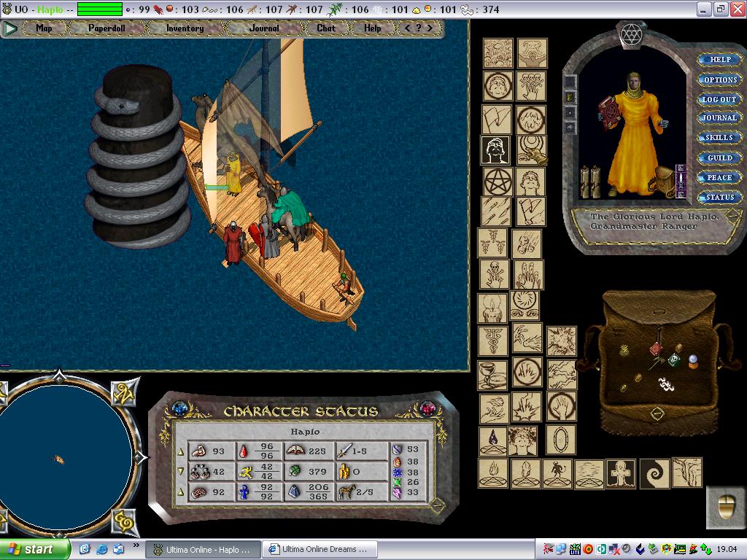747x560 pixels.
Task: Click the ankh figure resurrection spell icon
Action: [620, 474]
